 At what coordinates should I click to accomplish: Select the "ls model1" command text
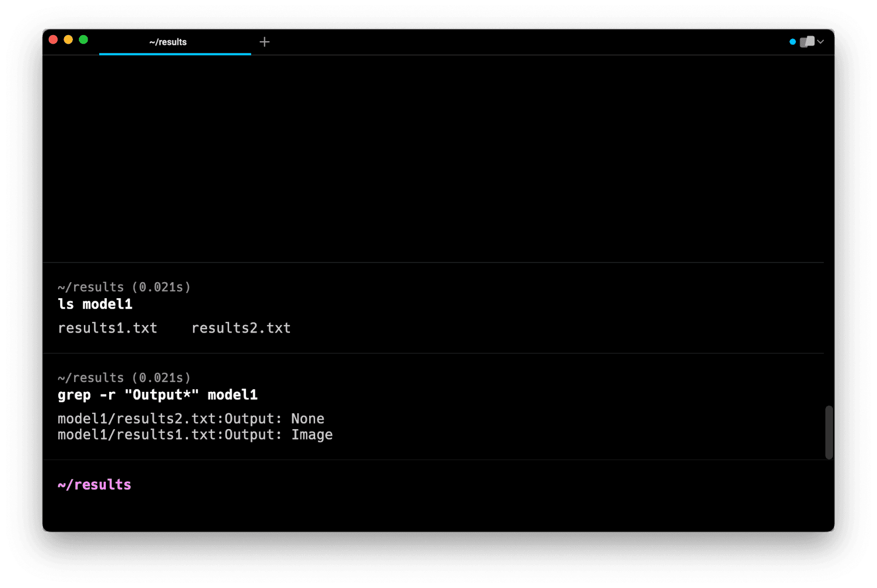(x=95, y=304)
